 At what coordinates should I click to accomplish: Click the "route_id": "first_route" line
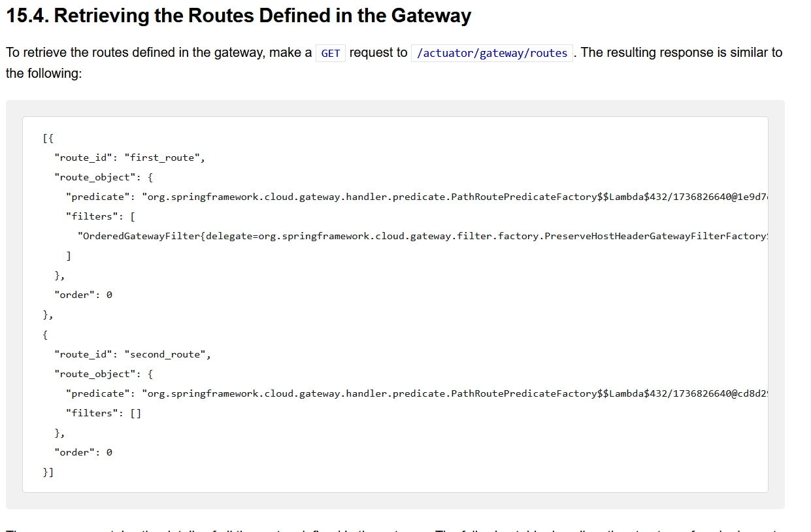pos(130,158)
